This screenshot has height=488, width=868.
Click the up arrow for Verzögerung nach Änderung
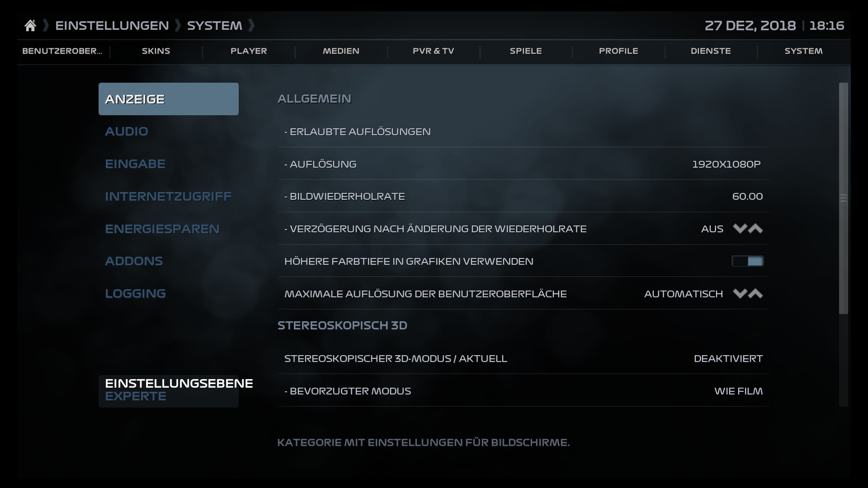click(x=755, y=229)
